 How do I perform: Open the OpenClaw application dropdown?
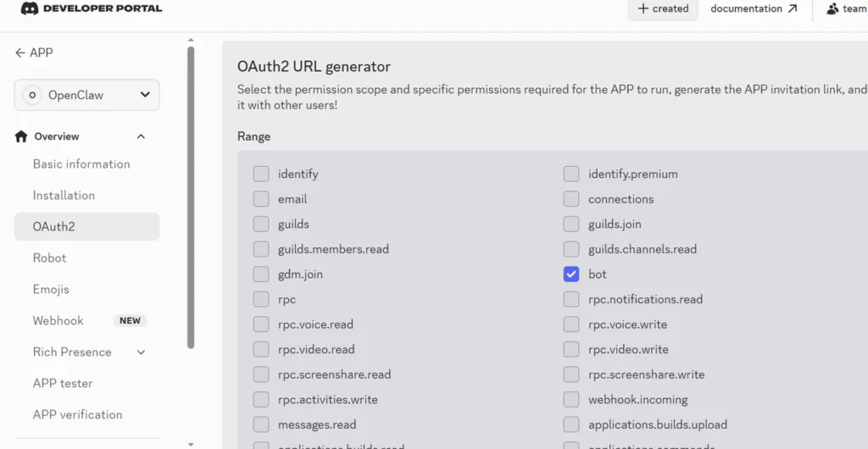pos(87,95)
